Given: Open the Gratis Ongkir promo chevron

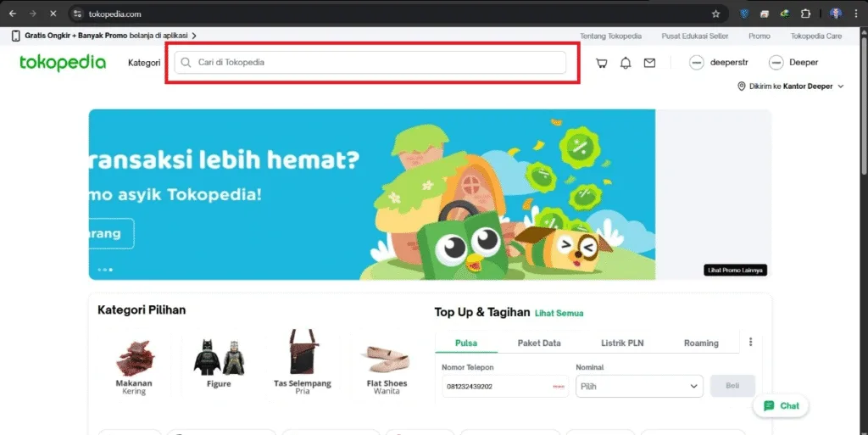Looking at the screenshot, I should click(x=194, y=36).
